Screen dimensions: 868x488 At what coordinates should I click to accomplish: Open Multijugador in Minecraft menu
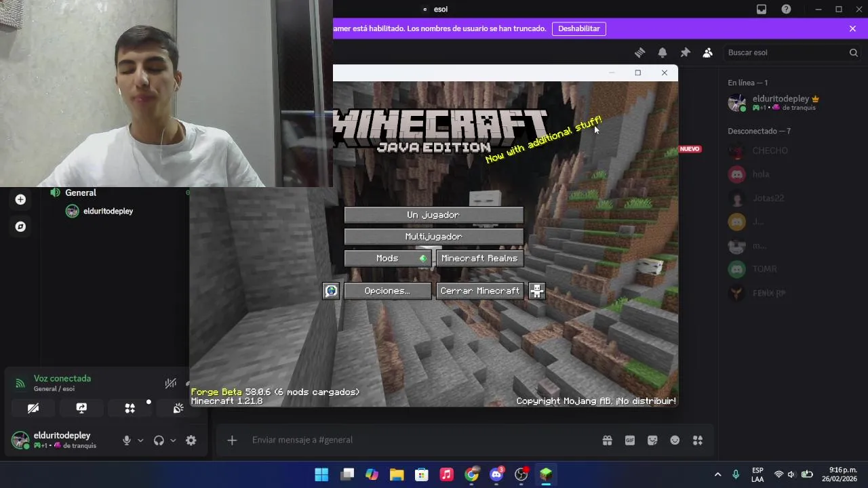click(x=433, y=237)
